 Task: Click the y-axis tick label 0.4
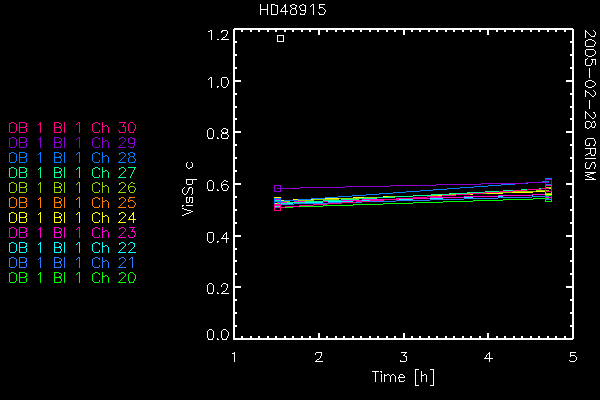coord(218,237)
